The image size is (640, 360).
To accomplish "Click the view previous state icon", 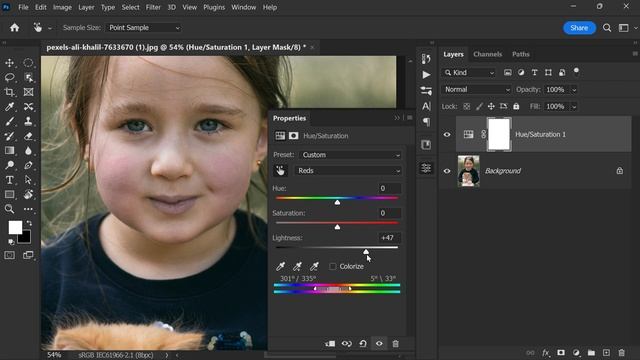I will (x=347, y=344).
